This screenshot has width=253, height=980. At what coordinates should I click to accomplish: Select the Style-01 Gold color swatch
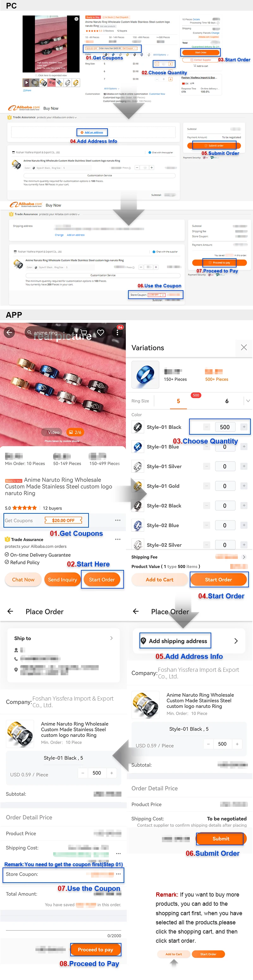[138, 486]
